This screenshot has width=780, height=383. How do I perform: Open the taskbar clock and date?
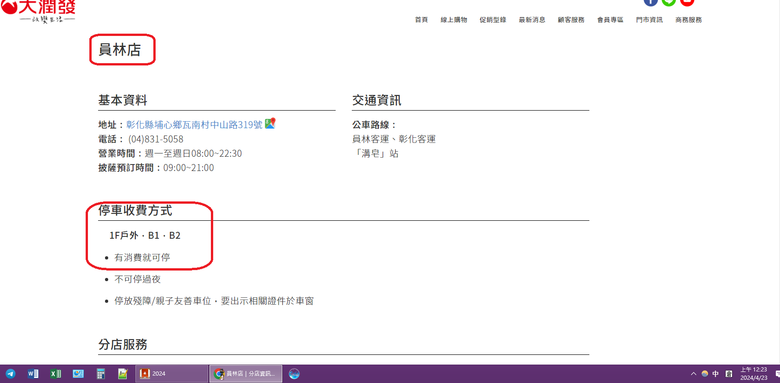pos(753,374)
